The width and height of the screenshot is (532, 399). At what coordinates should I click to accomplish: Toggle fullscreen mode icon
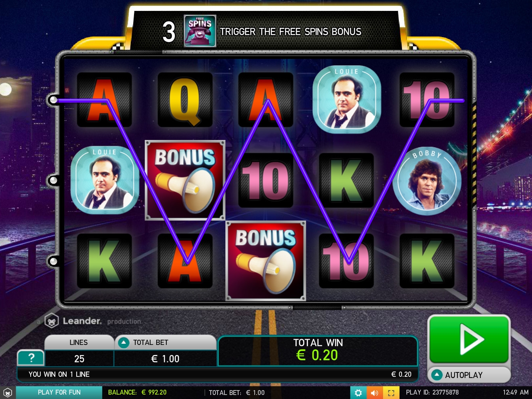pyautogui.click(x=391, y=393)
